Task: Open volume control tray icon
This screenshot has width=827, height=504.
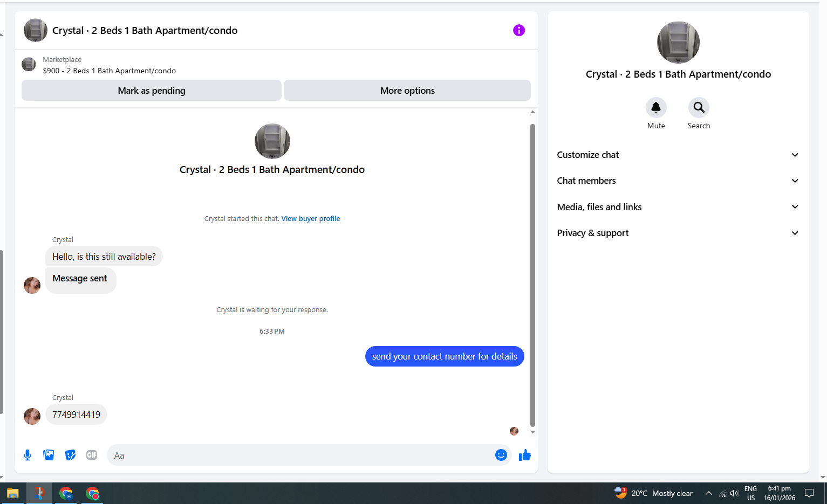Action: (734, 493)
